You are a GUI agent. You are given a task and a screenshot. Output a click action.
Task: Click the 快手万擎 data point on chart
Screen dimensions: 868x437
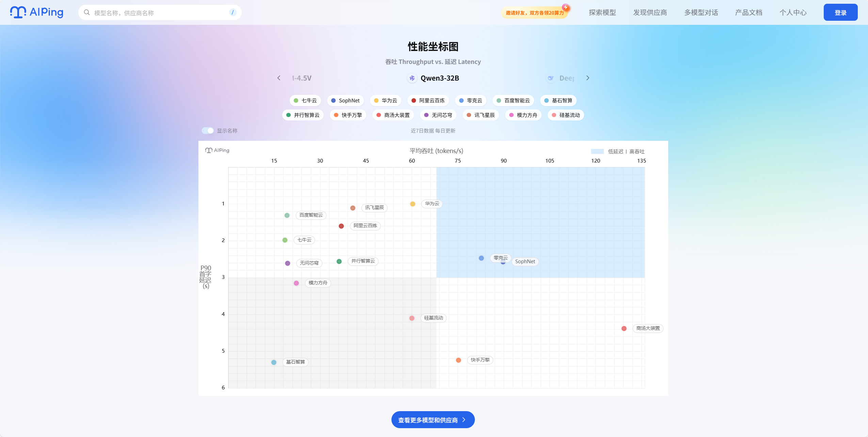coord(459,360)
